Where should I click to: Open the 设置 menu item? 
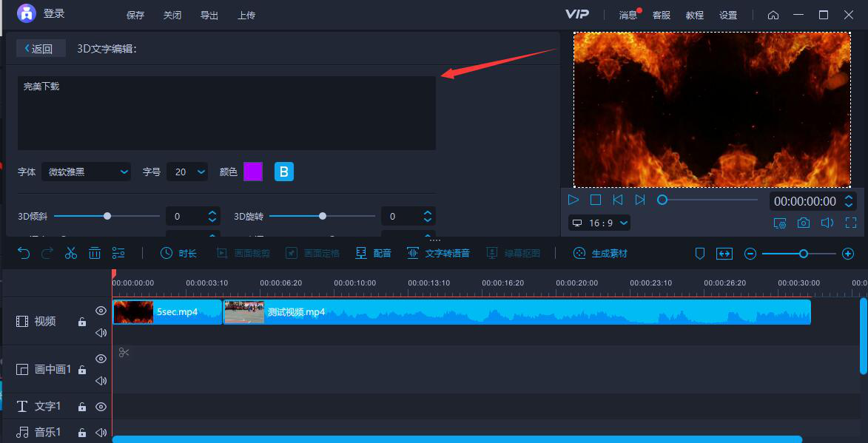pos(728,15)
